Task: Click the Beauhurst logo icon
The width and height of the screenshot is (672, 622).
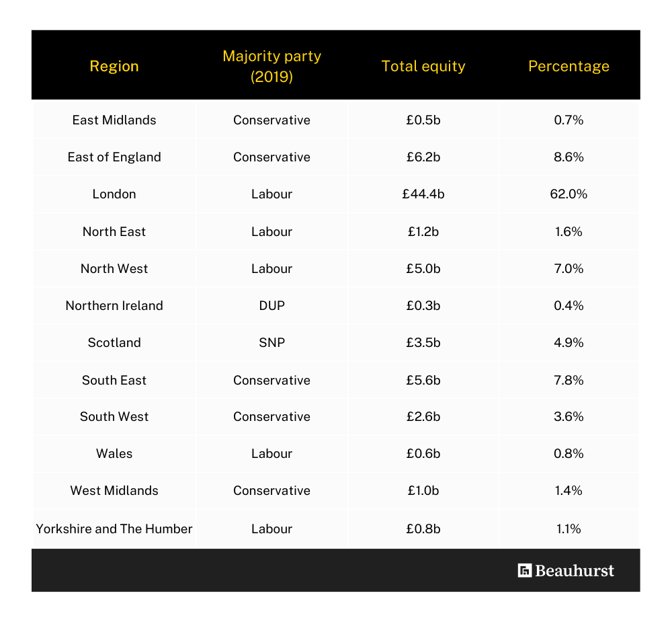Action: (525, 570)
